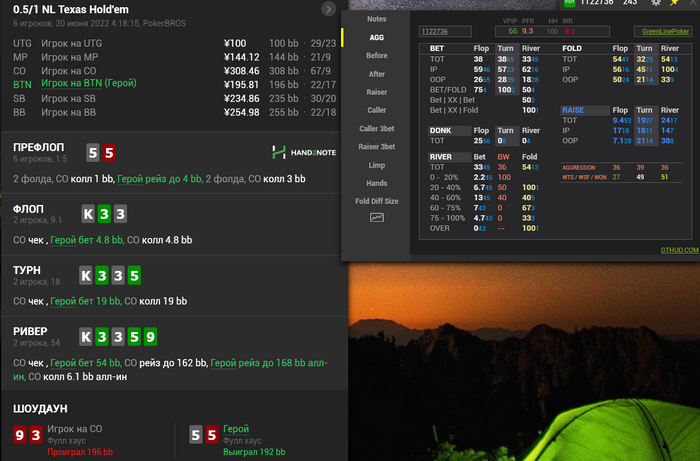Select the MP player row
The width and height of the screenshot is (700, 461).
coord(174,57)
